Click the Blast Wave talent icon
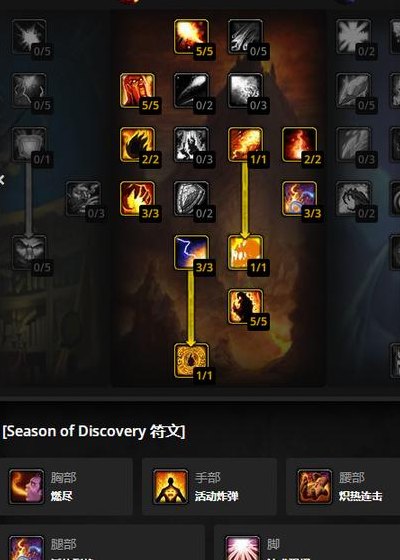 (x=245, y=252)
